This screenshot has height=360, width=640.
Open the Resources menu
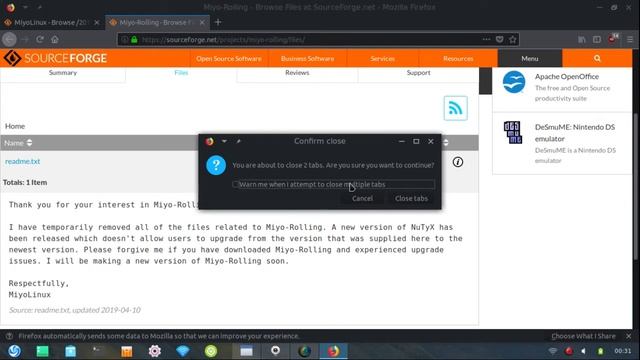pyautogui.click(x=458, y=58)
